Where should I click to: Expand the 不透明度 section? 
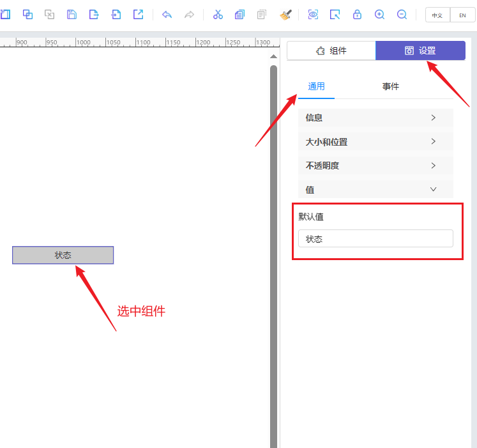375,166
